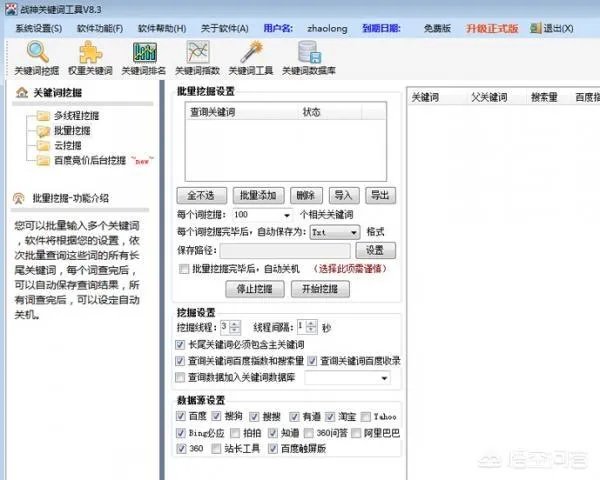The image size is (600, 480).
Task: Toggle the 360 data source checkbox
Action: tap(181, 449)
